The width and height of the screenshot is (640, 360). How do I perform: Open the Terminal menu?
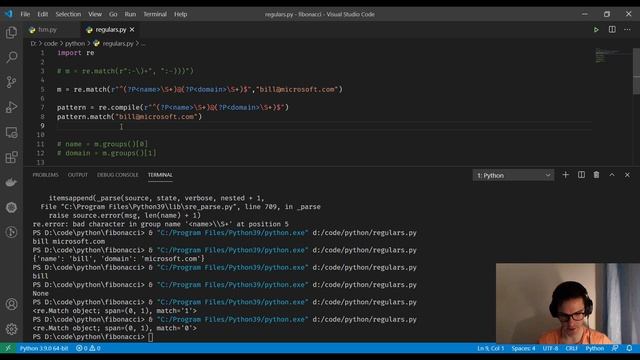[155, 14]
